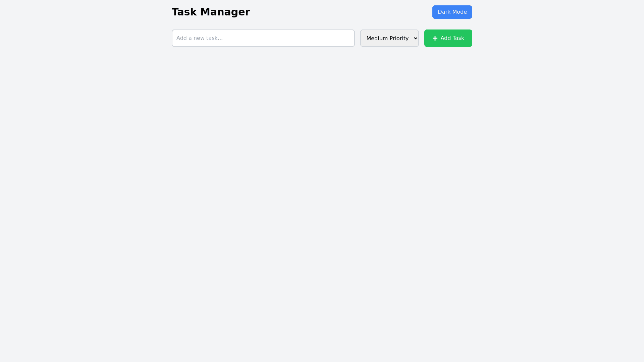The width and height of the screenshot is (644, 362).
Task: Enable dark theme via top-right button
Action: coord(452,12)
